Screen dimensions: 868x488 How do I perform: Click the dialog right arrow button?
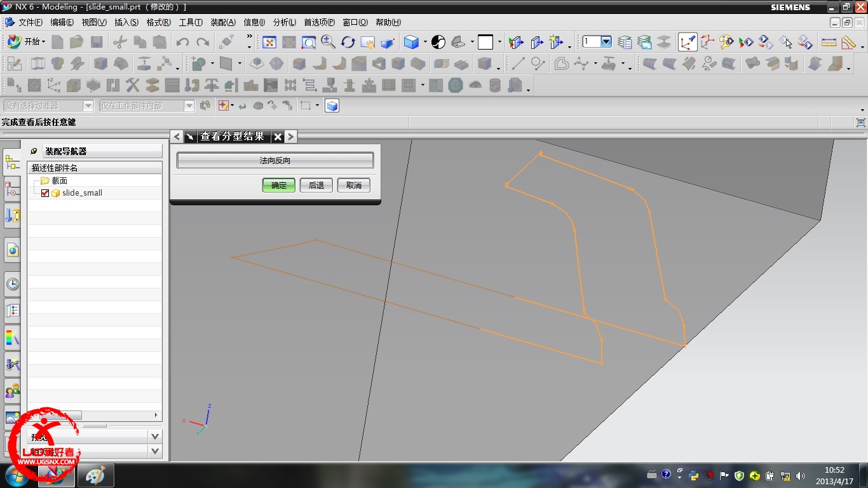290,137
